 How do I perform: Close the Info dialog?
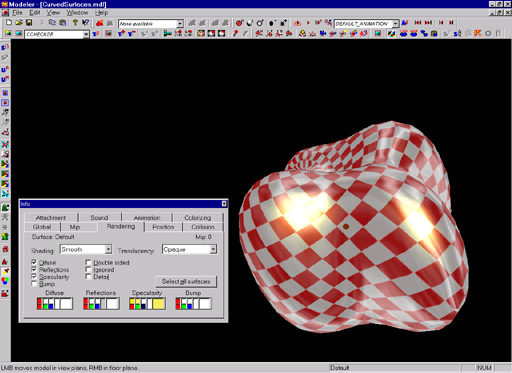pyautogui.click(x=224, y=203)
